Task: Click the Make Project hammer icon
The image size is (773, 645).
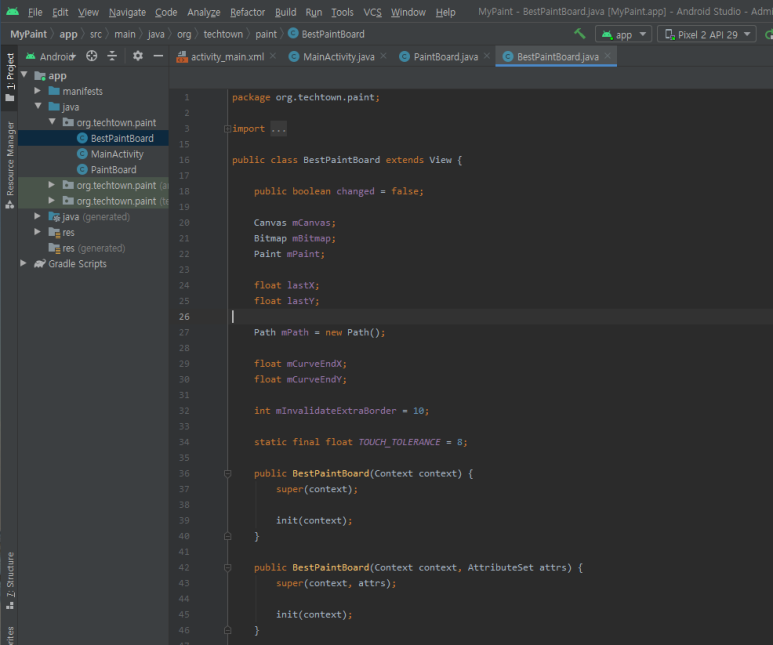Action: tap(580, 34)
